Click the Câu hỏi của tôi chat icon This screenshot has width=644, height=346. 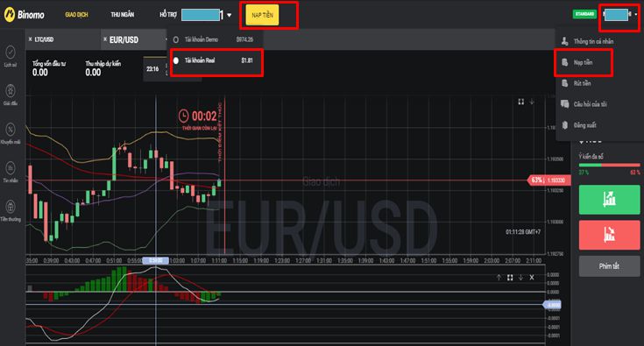(x=565, y=104)
